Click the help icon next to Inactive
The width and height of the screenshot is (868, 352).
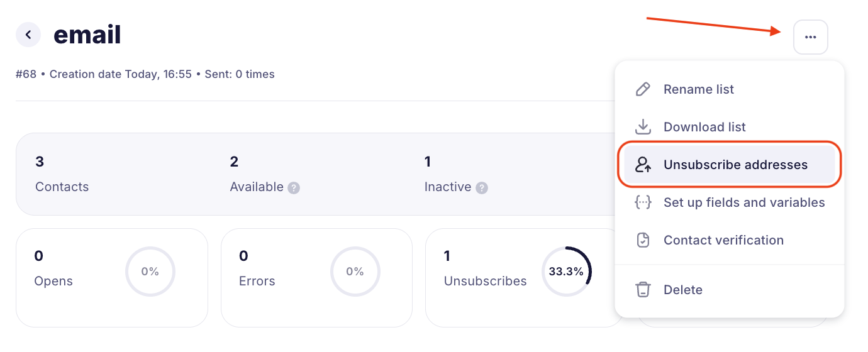[482, 187]
